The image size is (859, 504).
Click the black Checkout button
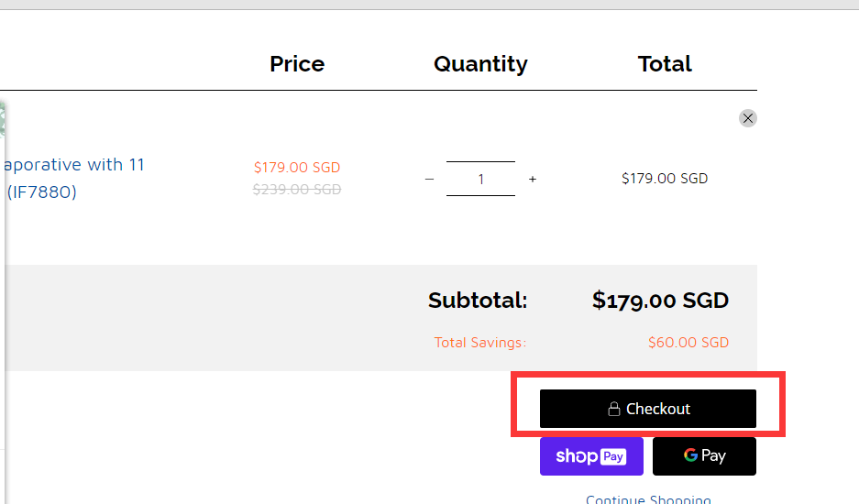pos(648,409)
